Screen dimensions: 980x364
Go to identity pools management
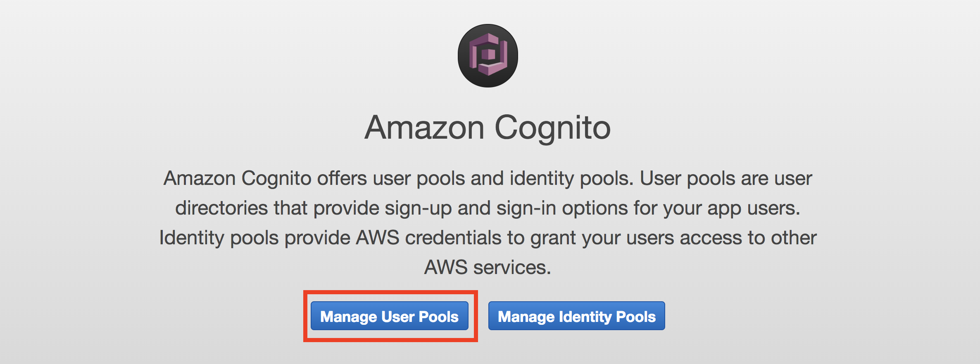tap(577, 316)
